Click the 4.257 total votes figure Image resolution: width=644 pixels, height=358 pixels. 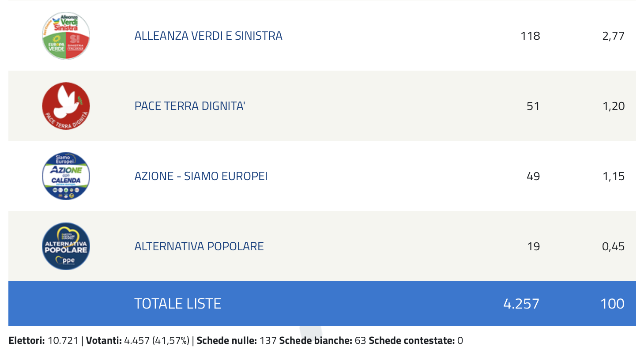tap(521, 304)
